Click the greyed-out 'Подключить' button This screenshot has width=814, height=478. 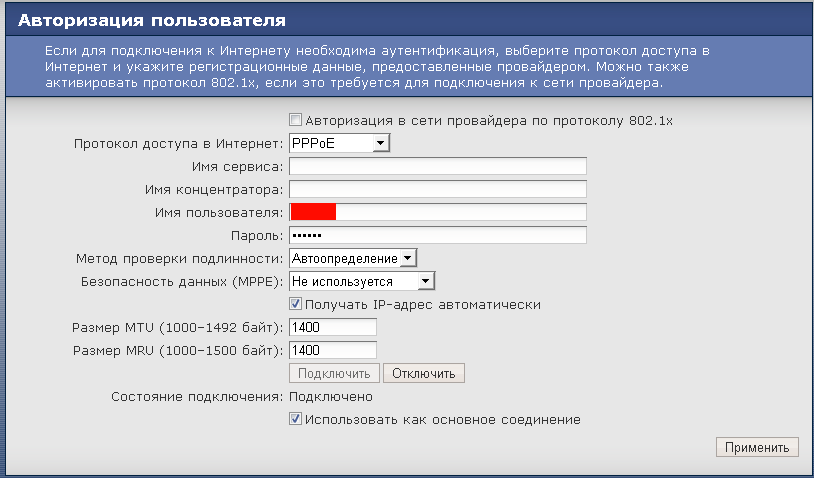(x=334, y=373)
